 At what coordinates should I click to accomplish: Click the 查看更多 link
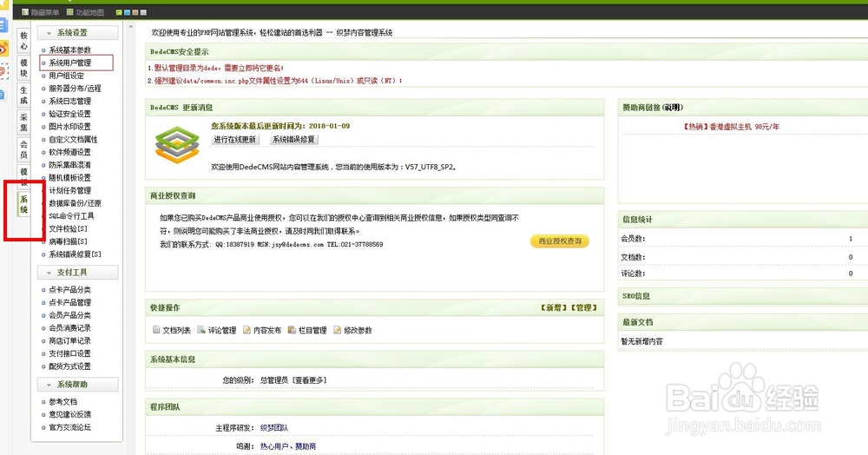310,380
